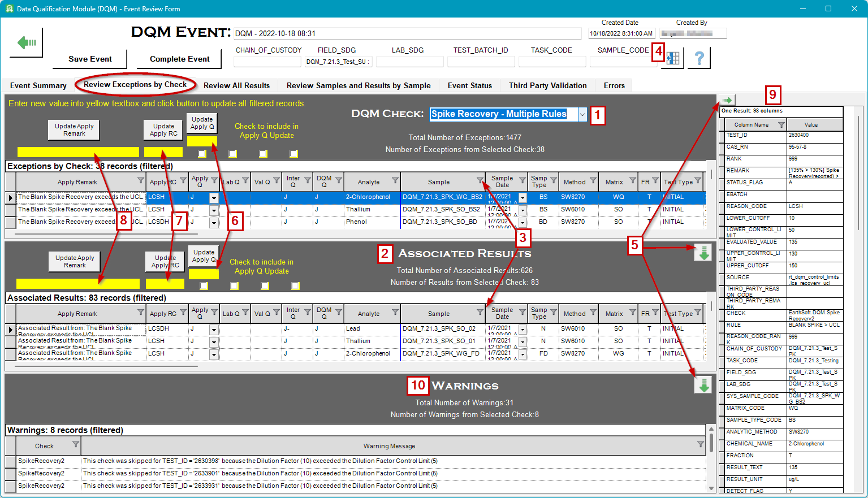
Task: Click Update Apply Q button in Exceptions section
Action: pos(202,123)
